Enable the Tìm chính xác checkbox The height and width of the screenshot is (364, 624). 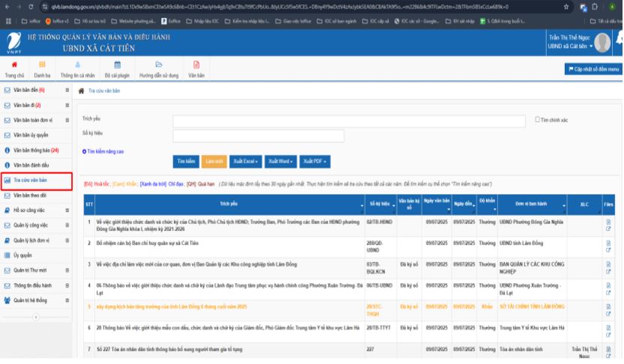pos(538,119)
